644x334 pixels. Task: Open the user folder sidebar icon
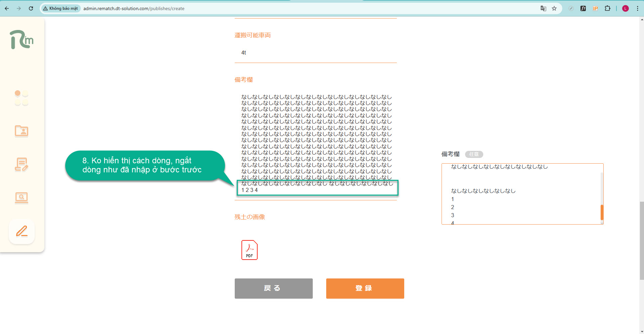[22, 131]
